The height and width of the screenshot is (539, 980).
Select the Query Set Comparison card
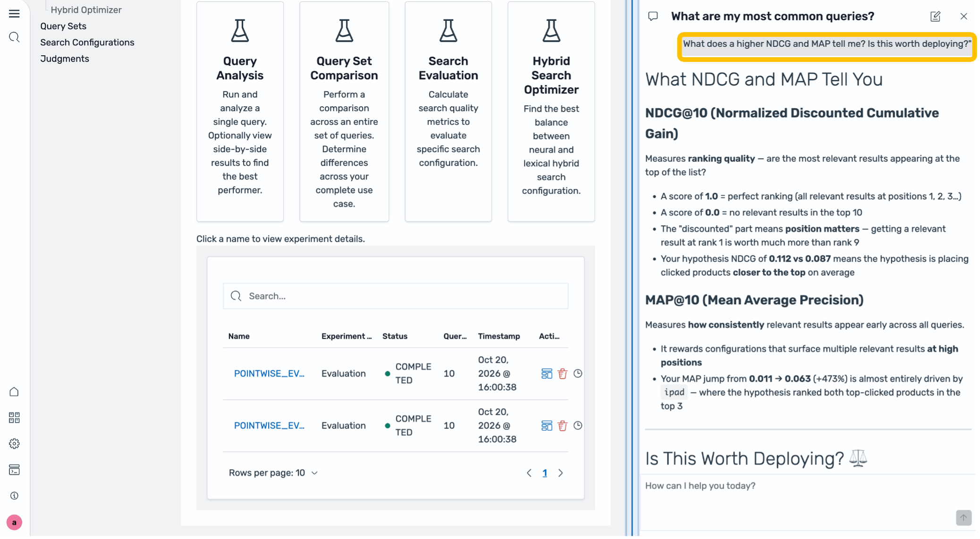[344, 111]
